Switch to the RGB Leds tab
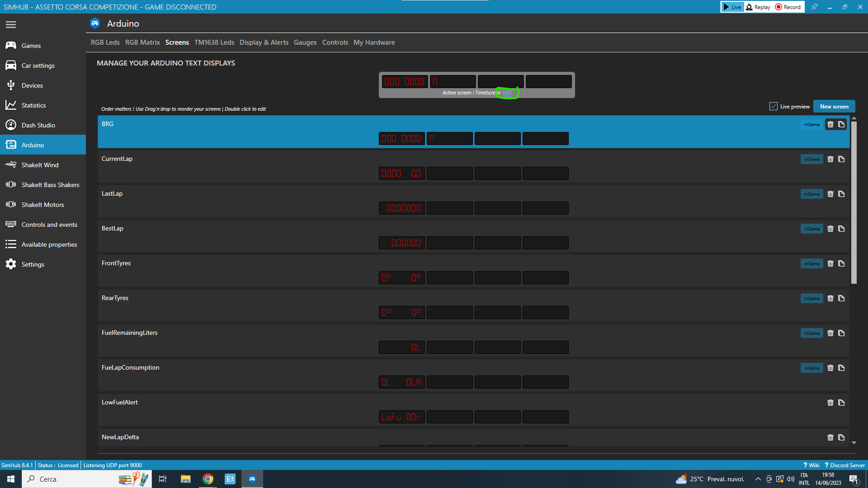 coord(105,42)
